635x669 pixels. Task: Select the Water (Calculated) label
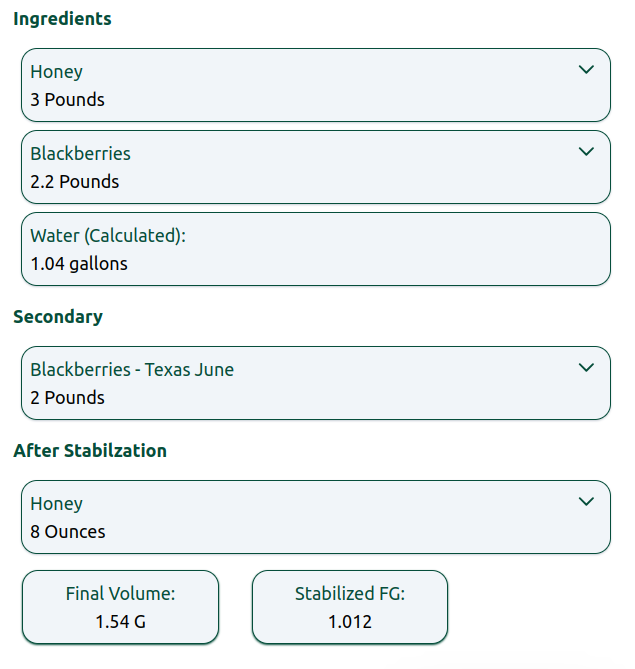(108, 236)
